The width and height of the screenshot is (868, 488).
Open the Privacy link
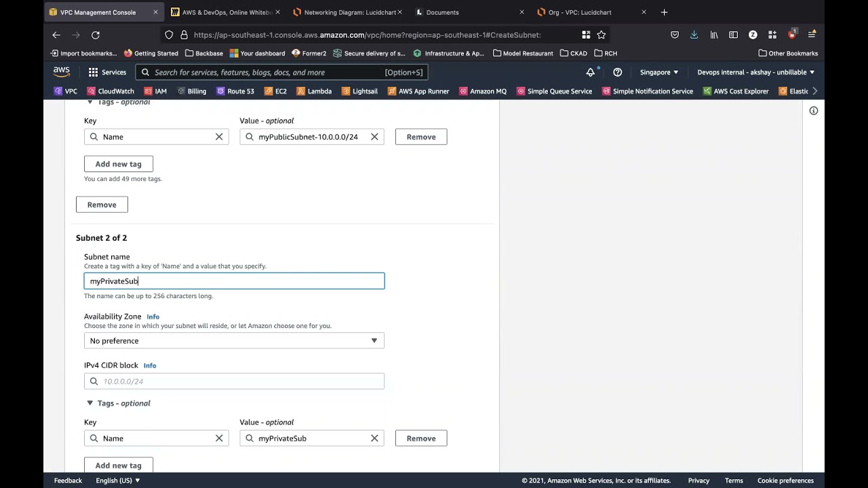click(x=698, y=481)
